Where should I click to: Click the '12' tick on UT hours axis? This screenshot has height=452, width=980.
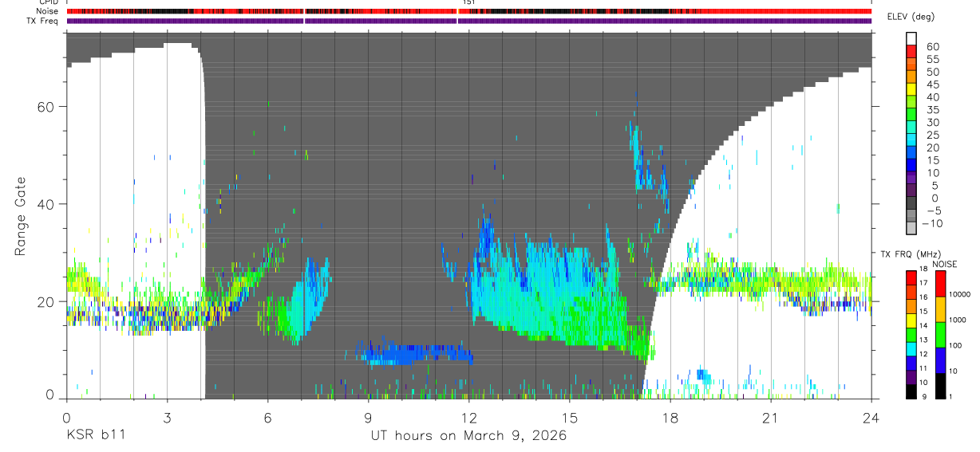469,417
